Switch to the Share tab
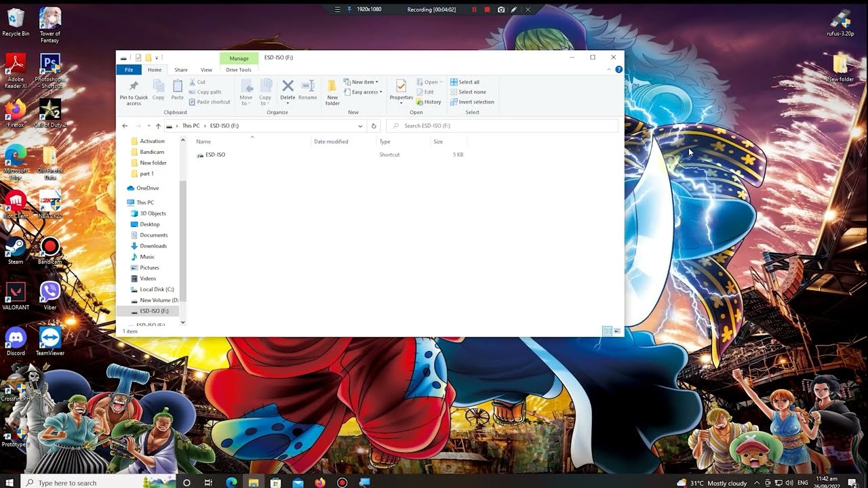868x488 pixels. tap(181, 70)
